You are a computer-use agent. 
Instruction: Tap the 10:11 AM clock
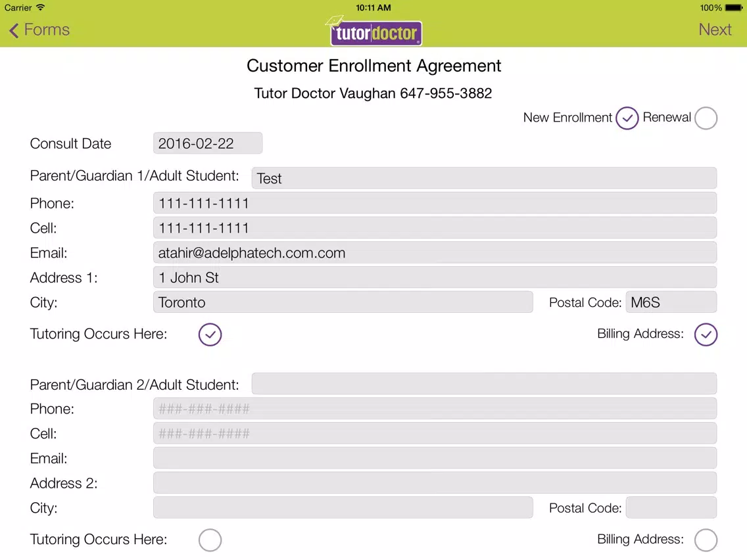click(x=373, y=8)
